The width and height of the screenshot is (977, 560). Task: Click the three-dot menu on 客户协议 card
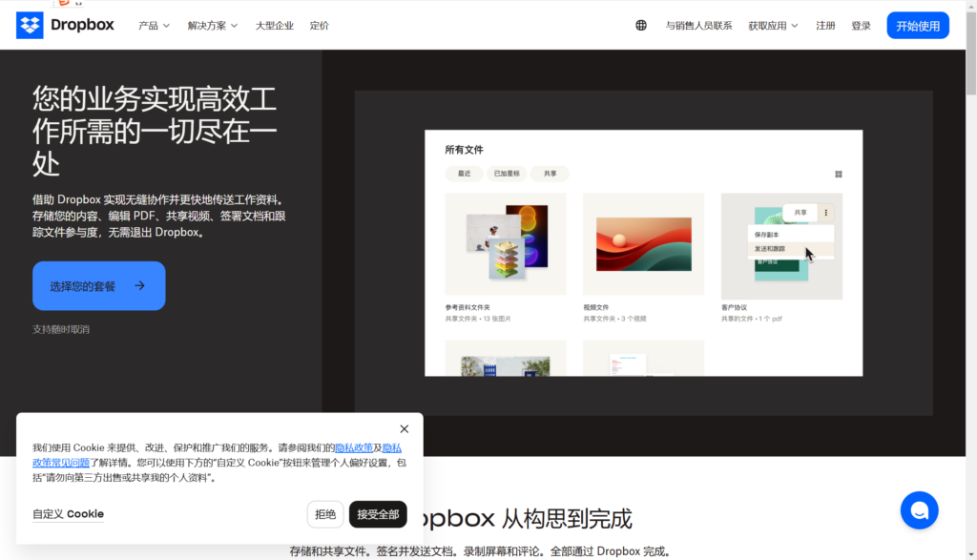pos(825,213)
